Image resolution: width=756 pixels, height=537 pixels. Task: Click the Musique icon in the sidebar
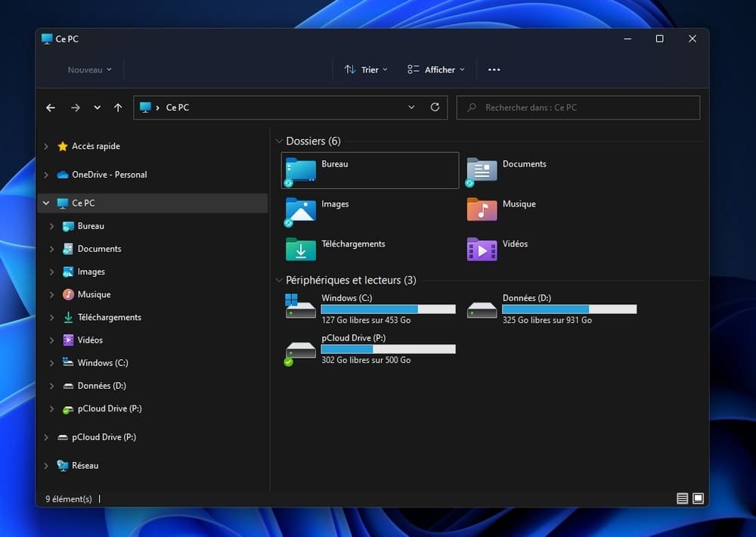pos(69,294)
